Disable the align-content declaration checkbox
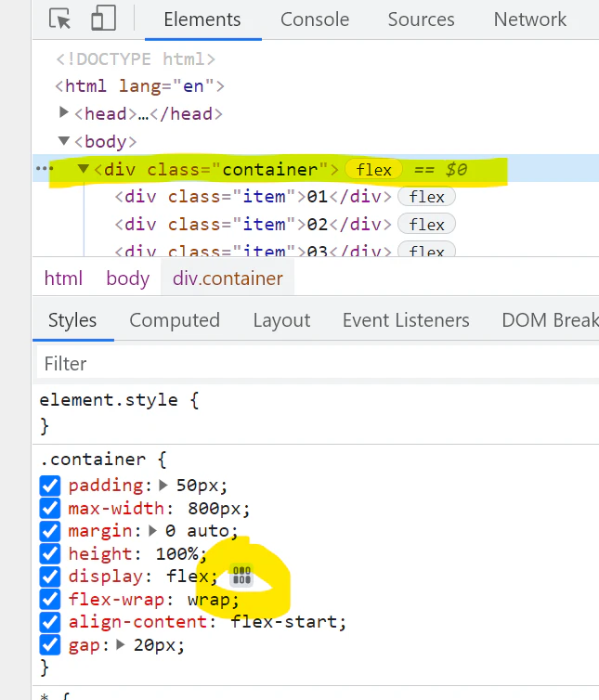 (50, 622)
